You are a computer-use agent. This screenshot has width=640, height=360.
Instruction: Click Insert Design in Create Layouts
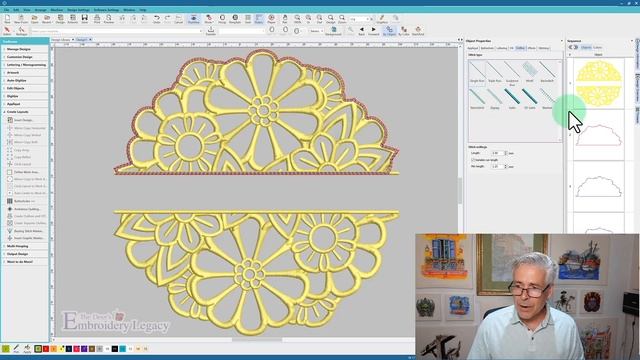[x=23, y=120]
